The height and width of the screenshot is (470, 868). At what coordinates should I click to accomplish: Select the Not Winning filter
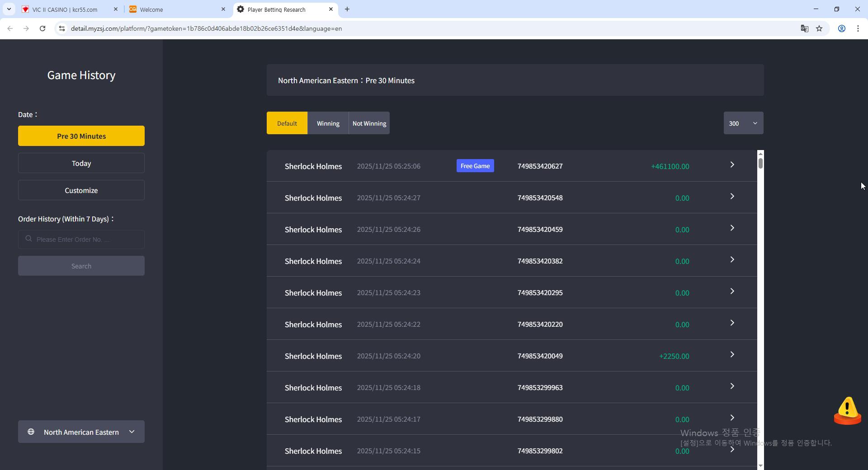[x=369, y=123]
